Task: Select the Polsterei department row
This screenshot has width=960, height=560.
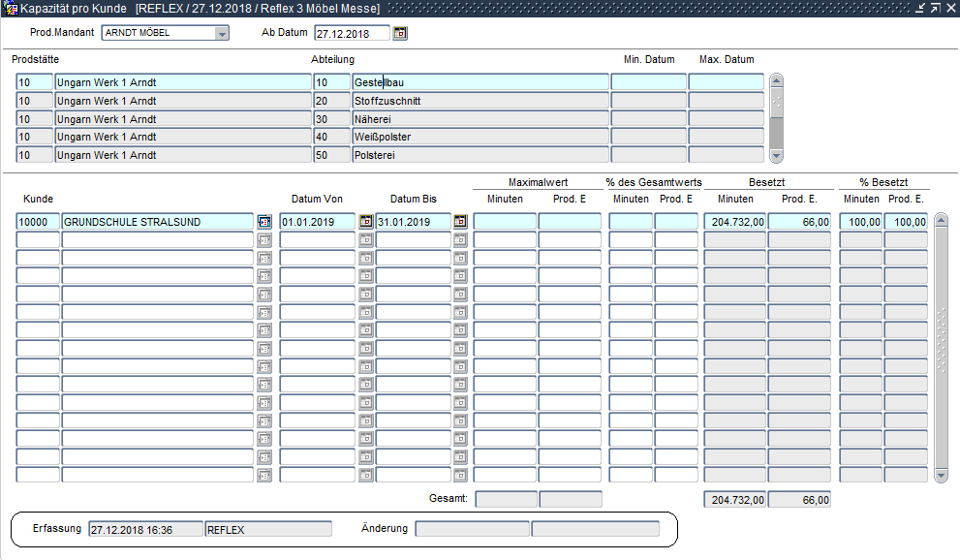Action: (480, 155)
